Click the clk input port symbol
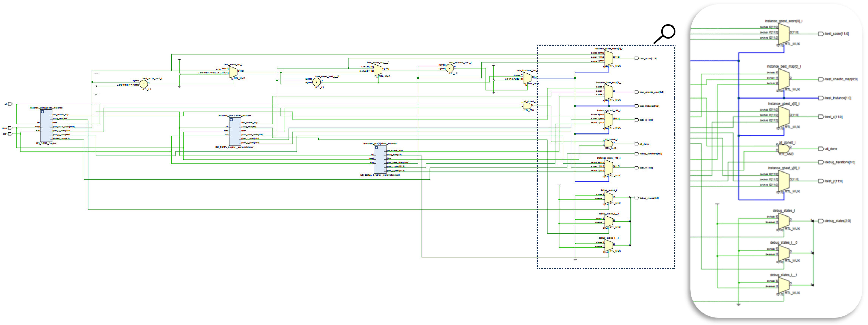This screenshot has height=325, width=868. coord(10,104)
